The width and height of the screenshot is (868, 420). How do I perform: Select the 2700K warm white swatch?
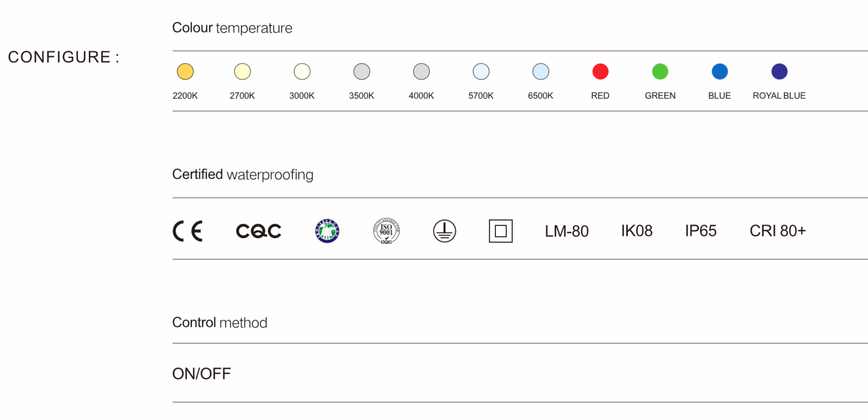tap(243, 72)
